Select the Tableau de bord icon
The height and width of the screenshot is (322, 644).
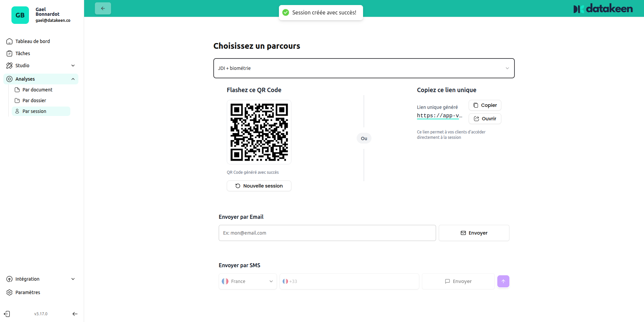coord(9,41)
